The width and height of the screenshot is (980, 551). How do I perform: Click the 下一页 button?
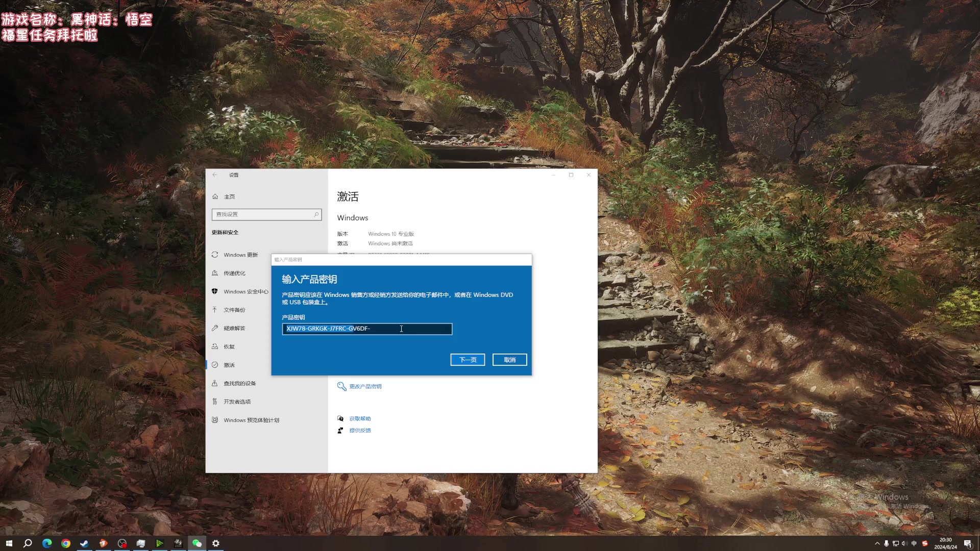[468, 360]
